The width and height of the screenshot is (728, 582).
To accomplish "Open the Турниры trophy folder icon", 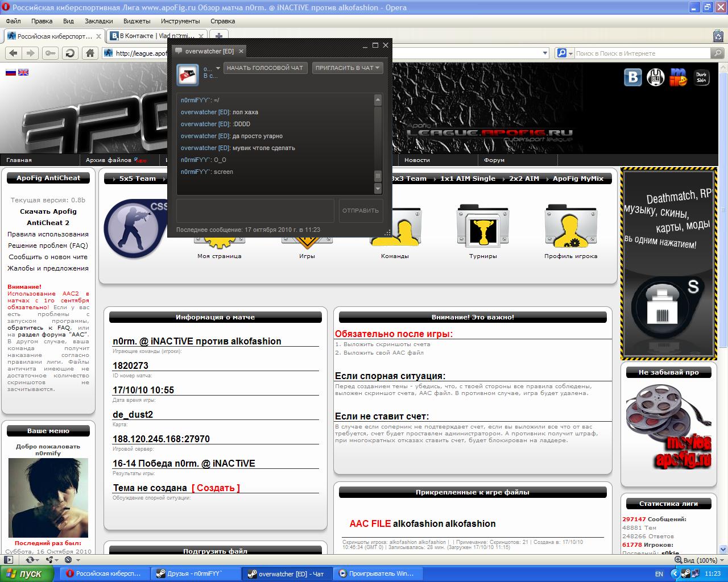I will 483,226.
